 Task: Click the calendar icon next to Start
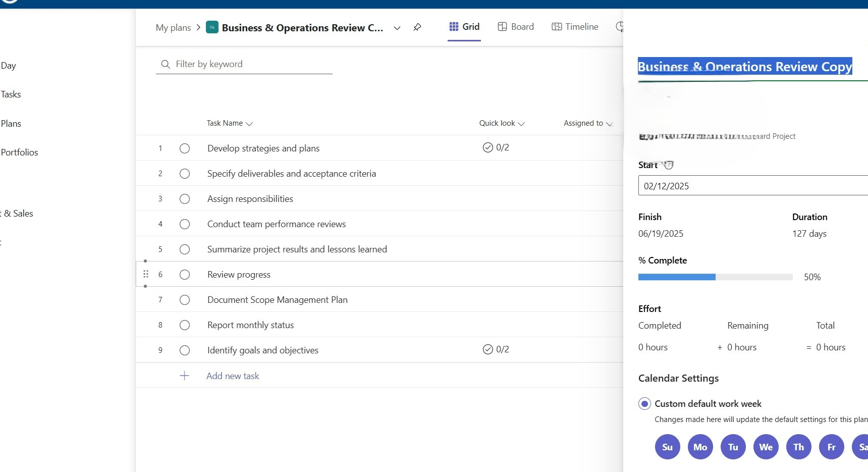pos(669,165)
